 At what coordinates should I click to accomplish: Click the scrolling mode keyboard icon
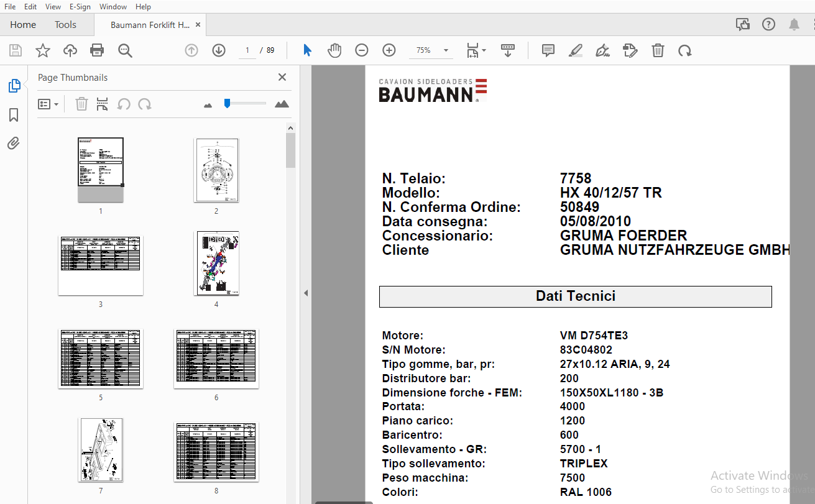(x=508, y=50)
